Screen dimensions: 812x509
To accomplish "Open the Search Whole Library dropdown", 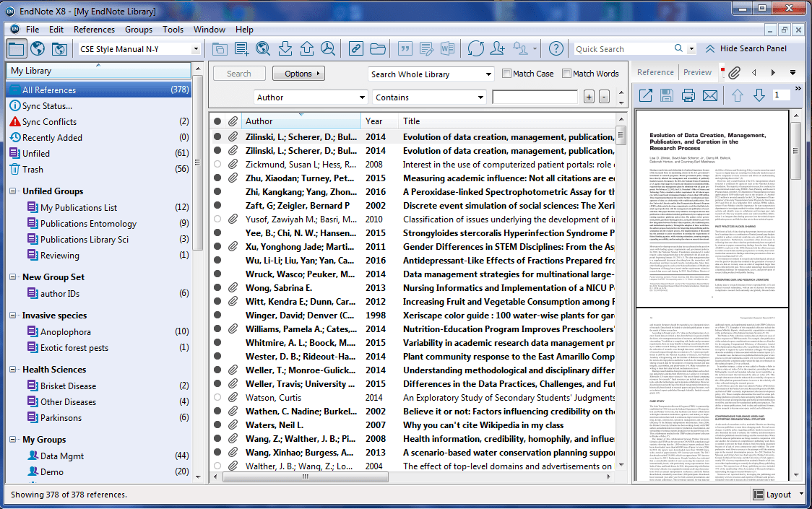I will tap(488, 74).
